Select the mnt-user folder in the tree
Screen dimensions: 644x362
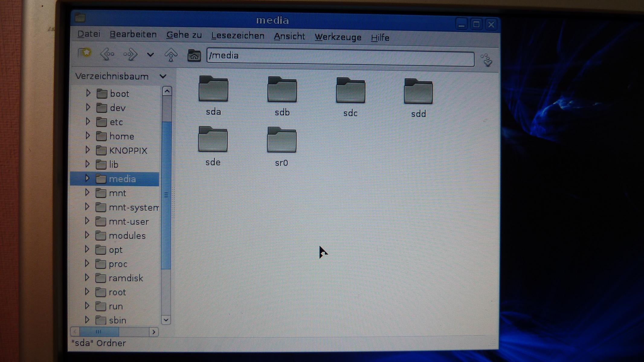coord(128,221)
